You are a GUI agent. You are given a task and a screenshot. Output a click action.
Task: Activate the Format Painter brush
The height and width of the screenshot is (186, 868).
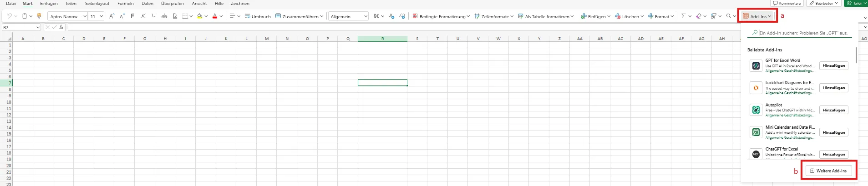(39, 16)
